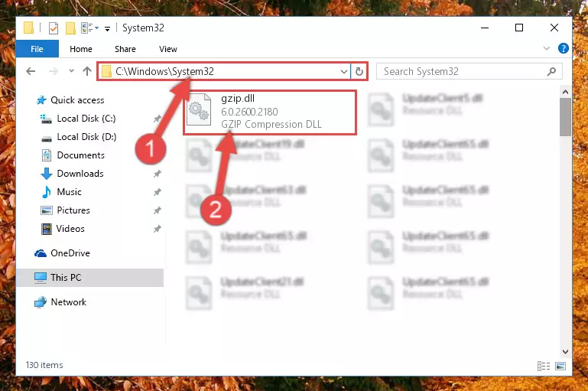Image resolution: width=588 pixels, height=391 pixels.
Task: Open the recent locations dropdown arrow
Action: pos(71,71)
